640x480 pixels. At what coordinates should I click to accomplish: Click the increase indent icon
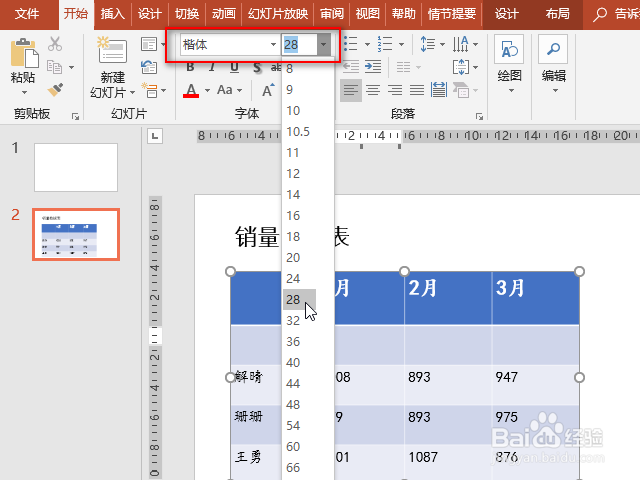pos(373,66)
